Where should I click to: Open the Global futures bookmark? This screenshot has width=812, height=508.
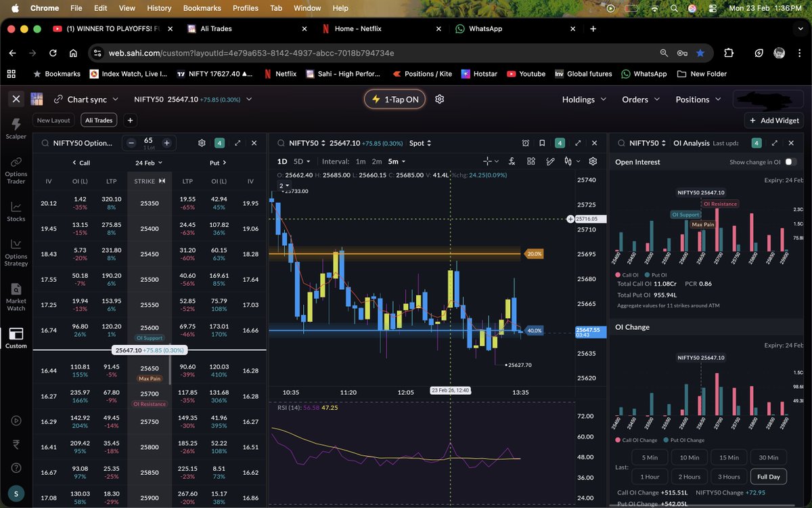point(583,74)
